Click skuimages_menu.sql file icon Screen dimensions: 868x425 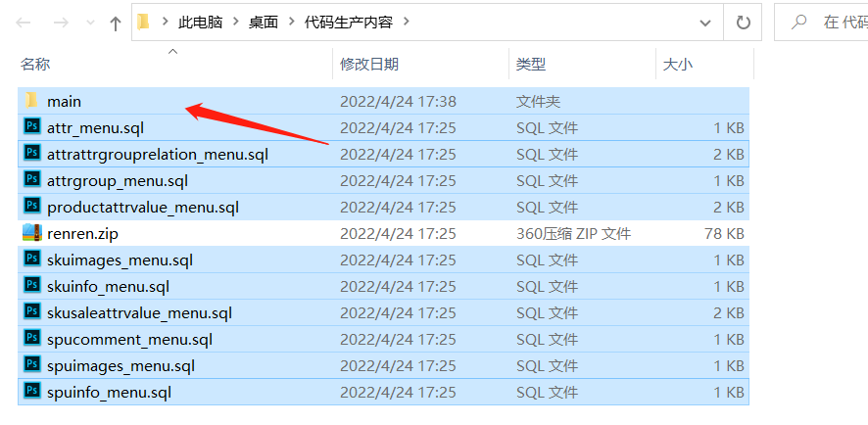[x=32, y=259]
